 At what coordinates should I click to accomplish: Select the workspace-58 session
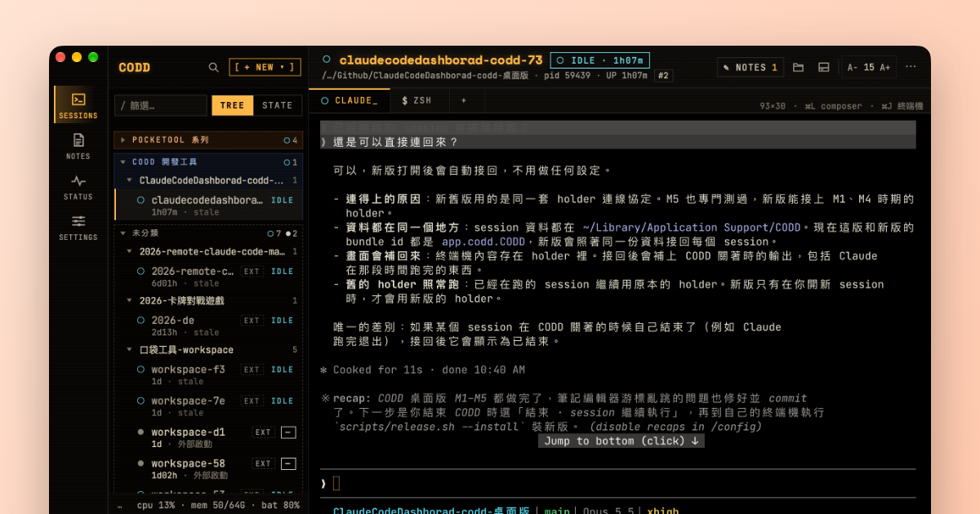[208, 468]
